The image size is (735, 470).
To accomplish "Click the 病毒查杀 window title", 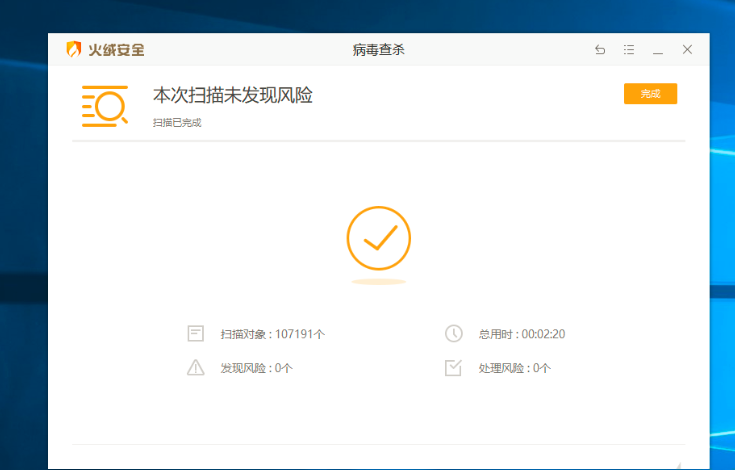I will click(x=379, y=50).
